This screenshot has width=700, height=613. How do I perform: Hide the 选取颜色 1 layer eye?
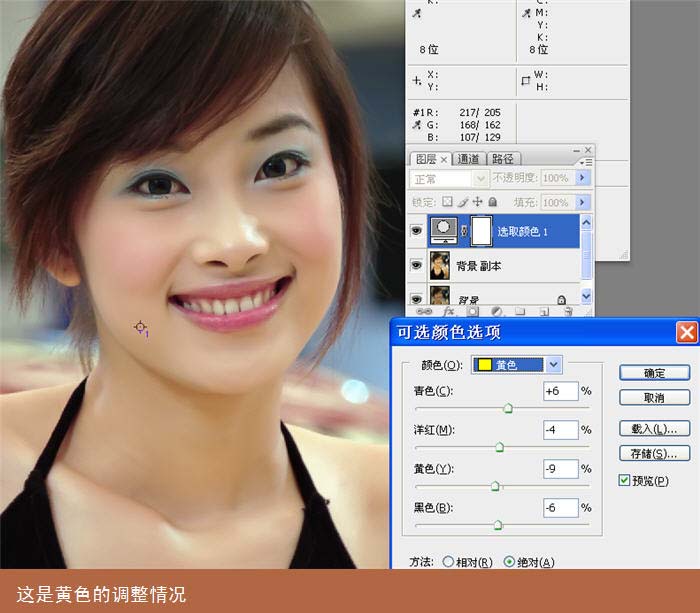point(417,230)
